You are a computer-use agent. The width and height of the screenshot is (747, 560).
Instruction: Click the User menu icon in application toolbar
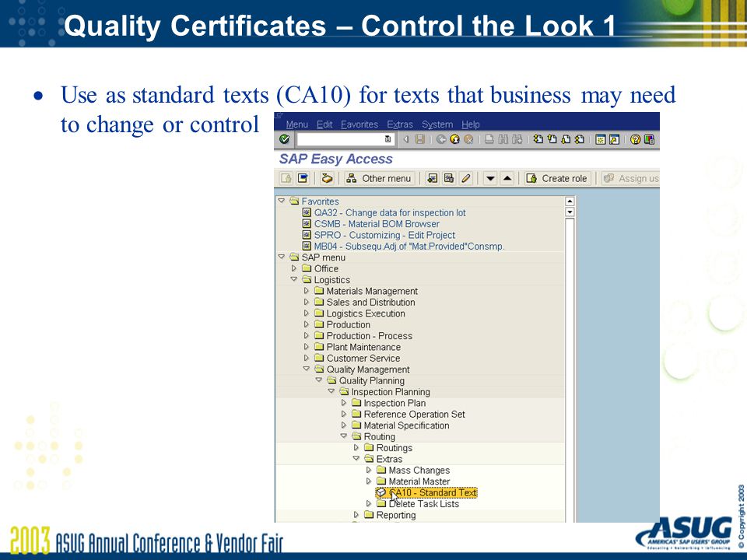pos(286,178)
